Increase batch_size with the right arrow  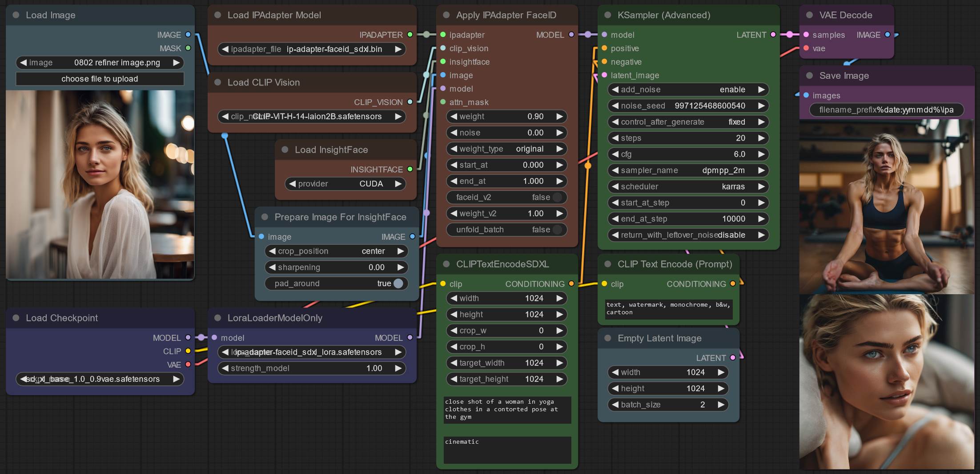(x=721, y=405)
